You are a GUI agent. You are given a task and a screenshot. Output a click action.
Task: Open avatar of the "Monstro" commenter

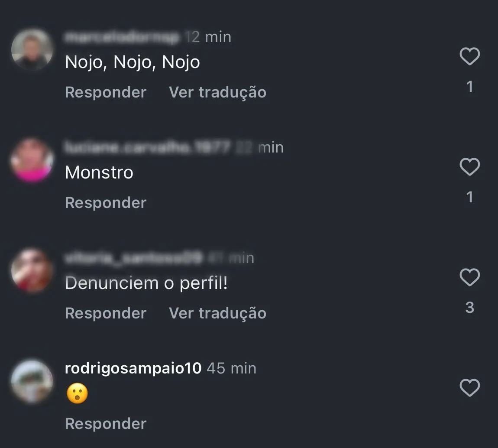tap(32, 160)
